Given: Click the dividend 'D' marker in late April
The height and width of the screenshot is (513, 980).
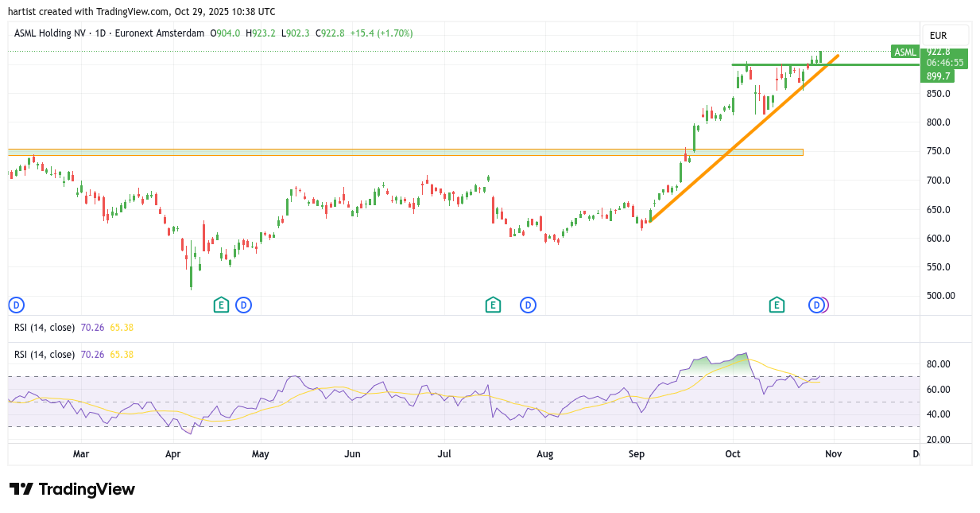Looking at the screenshot, I should (x=243, y=305).
